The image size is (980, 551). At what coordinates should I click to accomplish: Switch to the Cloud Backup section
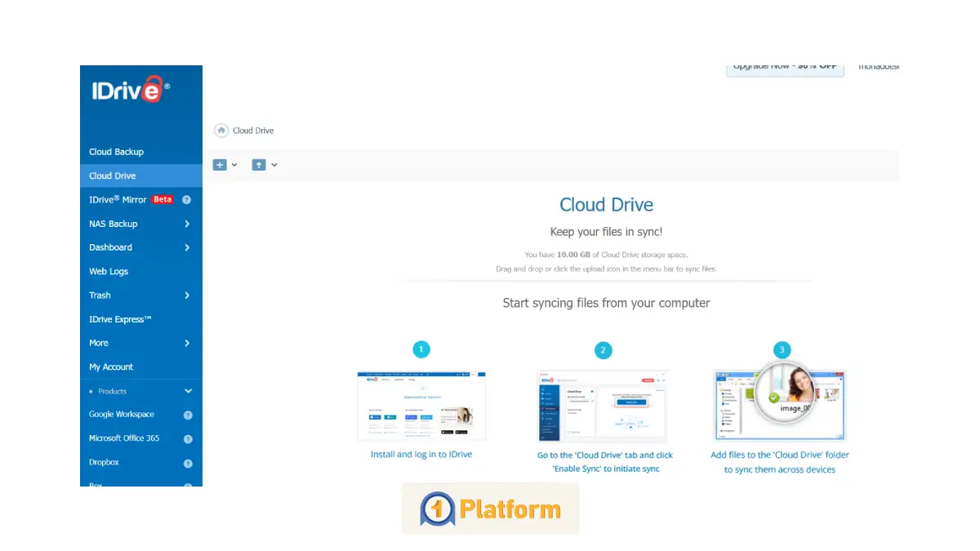[117, 151]
